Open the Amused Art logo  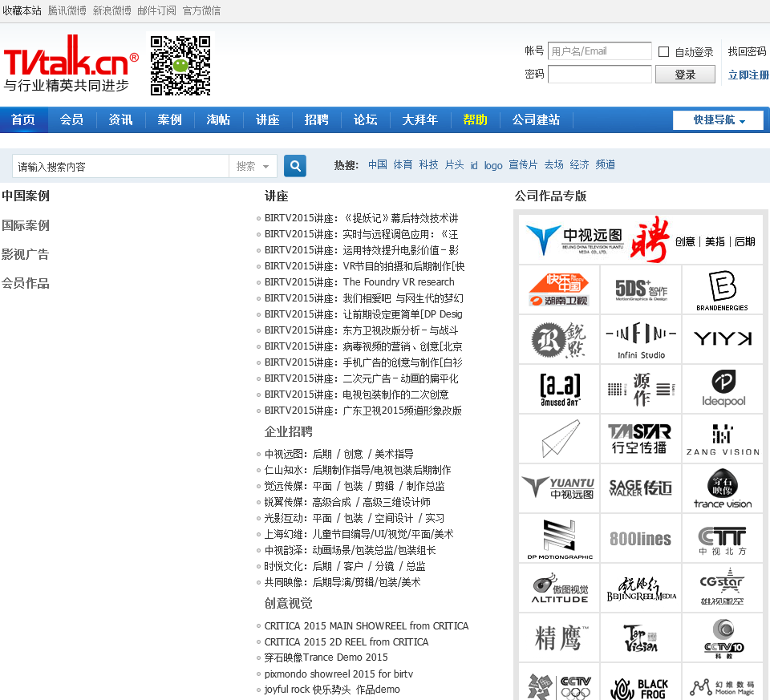click(559, 389)
